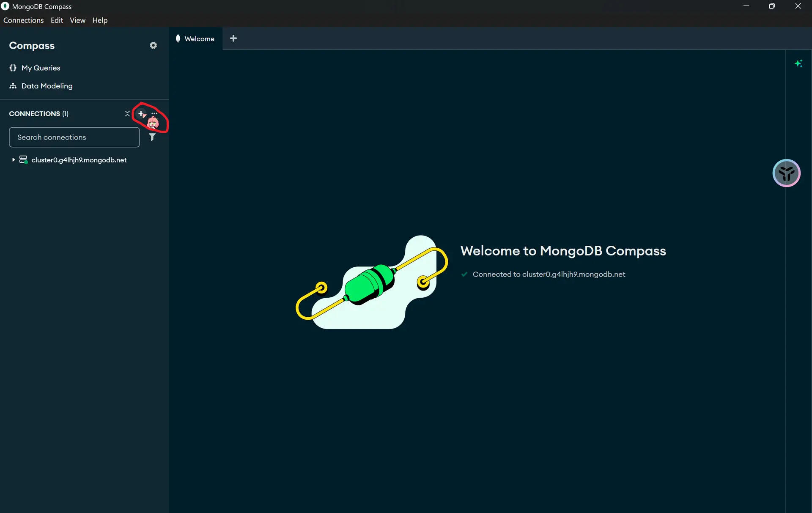The width and height of the screenshot is (812, 513).
Task: Click the cluster0 server status icon
Action: 24,160
